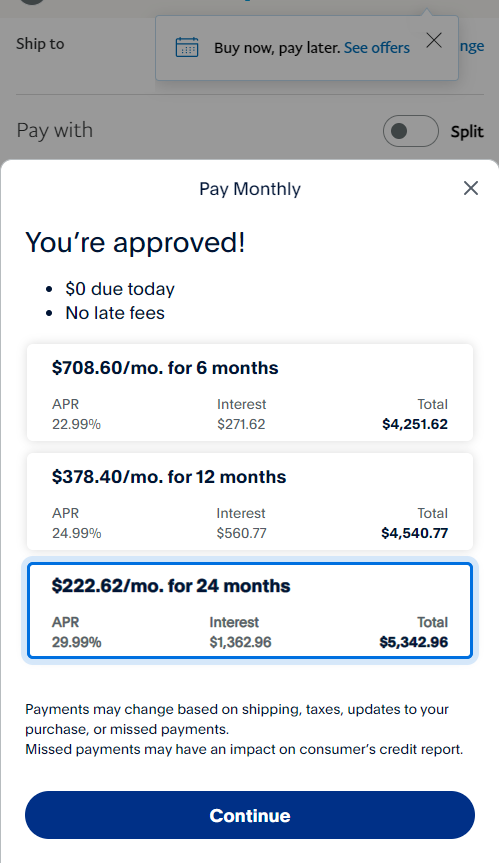Click the Continue button
The width and height of the screenshot is (499, 863).
click(x=250, y=815)
